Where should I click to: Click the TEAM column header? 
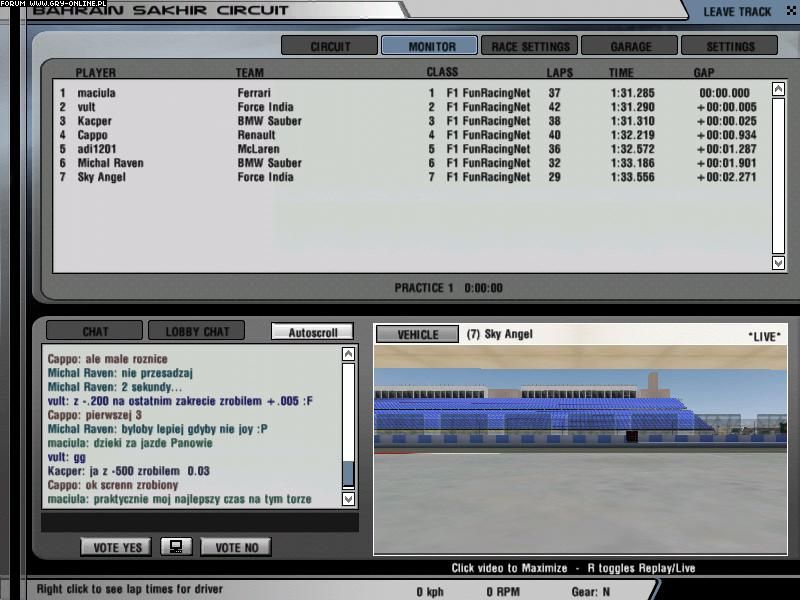249,72
